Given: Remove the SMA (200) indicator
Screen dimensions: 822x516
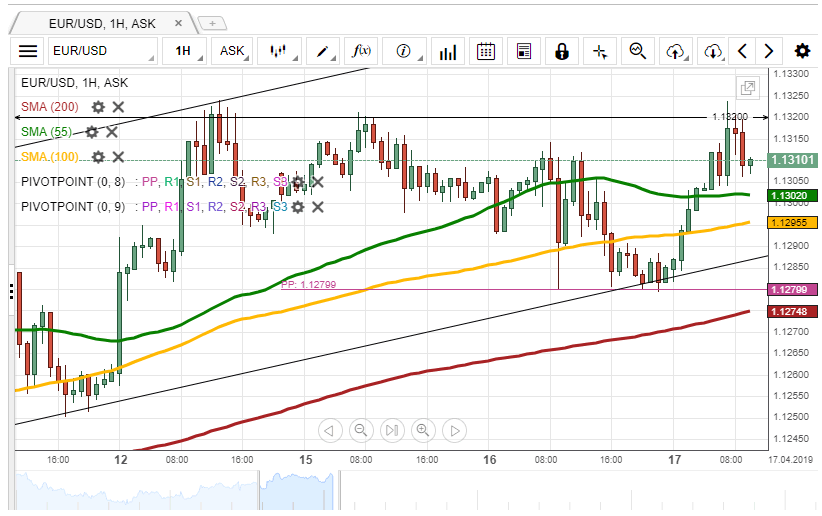Looking at the screenshot, I should (x=118, y=107).
